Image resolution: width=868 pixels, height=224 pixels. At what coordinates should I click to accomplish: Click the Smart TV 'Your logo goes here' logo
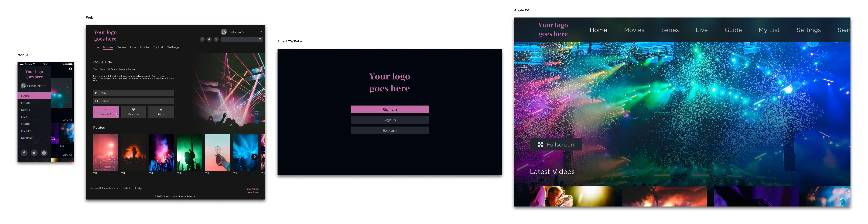[x=389, y=82]
